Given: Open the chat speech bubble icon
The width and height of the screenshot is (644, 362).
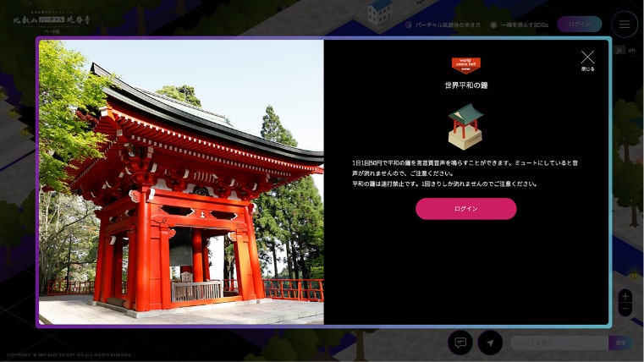Looking at the screenshot, I should click(460, 343).
